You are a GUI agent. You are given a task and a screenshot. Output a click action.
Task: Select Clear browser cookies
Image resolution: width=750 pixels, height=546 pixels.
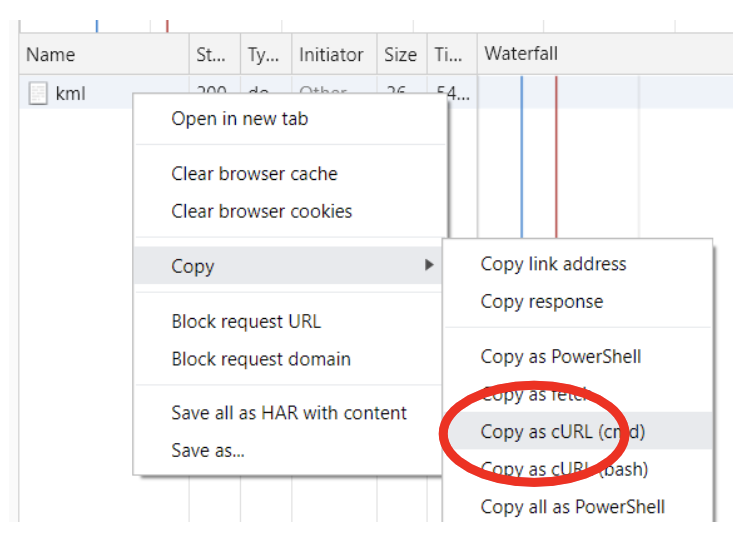pyautogui.click(x=261, y=211)
